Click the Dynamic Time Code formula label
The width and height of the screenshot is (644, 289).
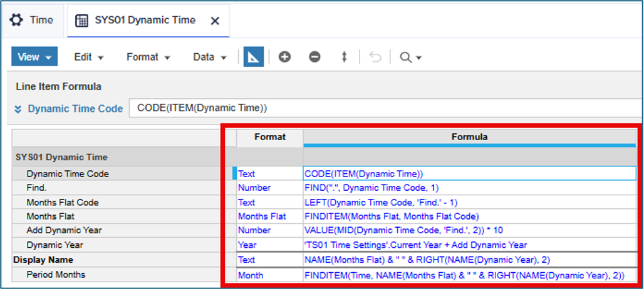[x=75, y=109]
